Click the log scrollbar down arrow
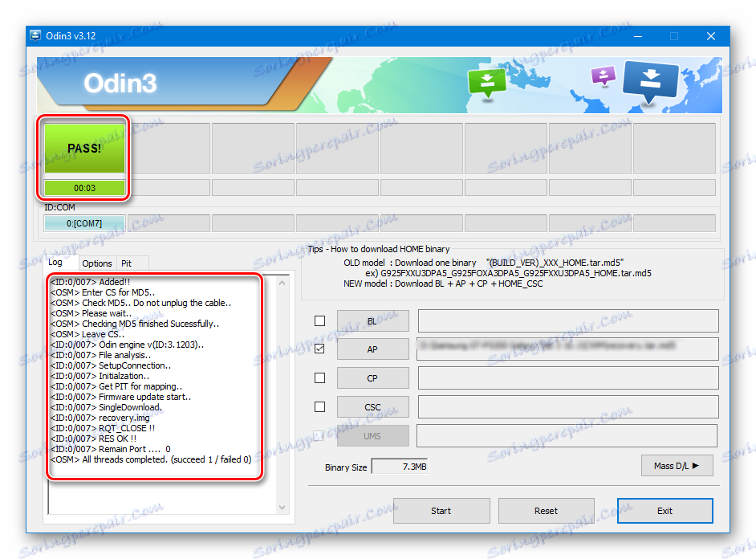Screen dimensions: 756x559 tap(282, 508)
